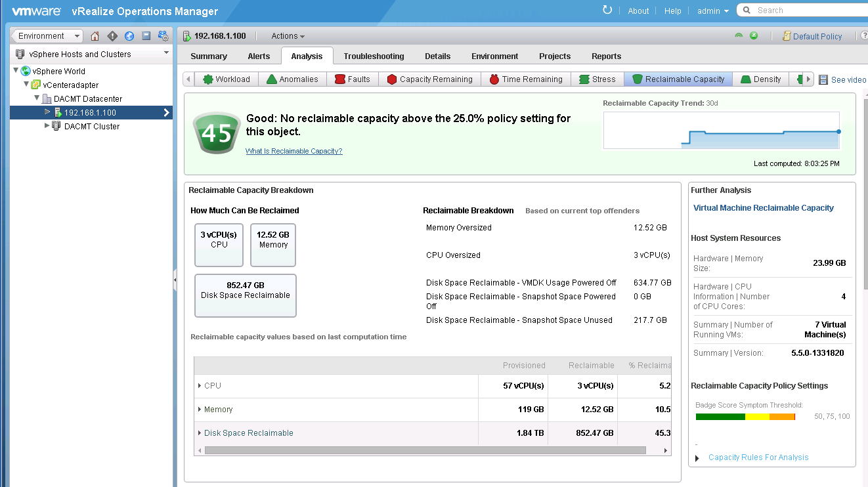Open the Environment dropdown in navigation

47,36
